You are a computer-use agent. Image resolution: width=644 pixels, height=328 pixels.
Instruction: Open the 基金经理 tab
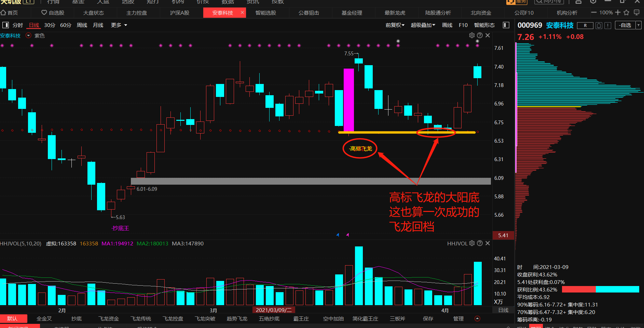tap(352, 13)
